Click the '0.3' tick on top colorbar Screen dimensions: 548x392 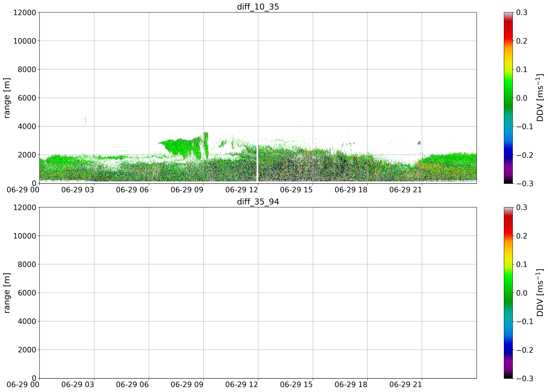point(522,12)
